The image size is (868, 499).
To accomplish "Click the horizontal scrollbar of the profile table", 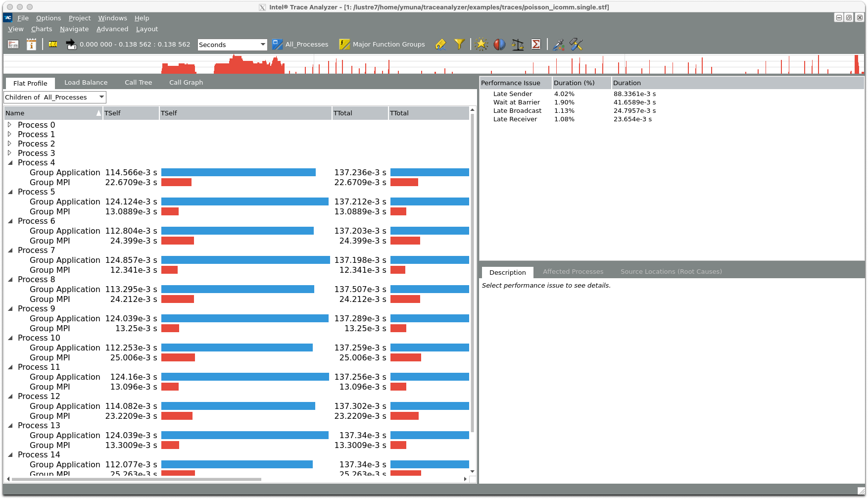I will point(137,479).
